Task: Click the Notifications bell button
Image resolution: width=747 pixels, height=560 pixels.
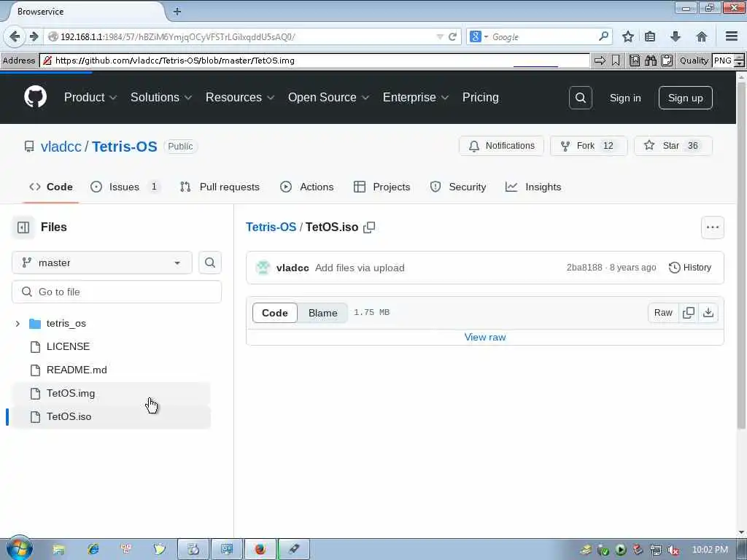Action: 501,146
